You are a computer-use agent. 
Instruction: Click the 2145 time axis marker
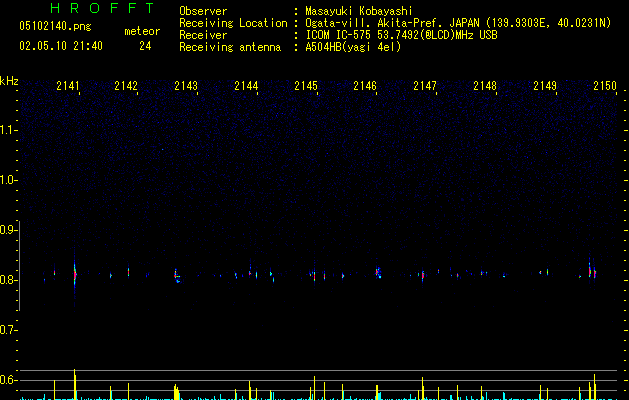coord(306,86)
